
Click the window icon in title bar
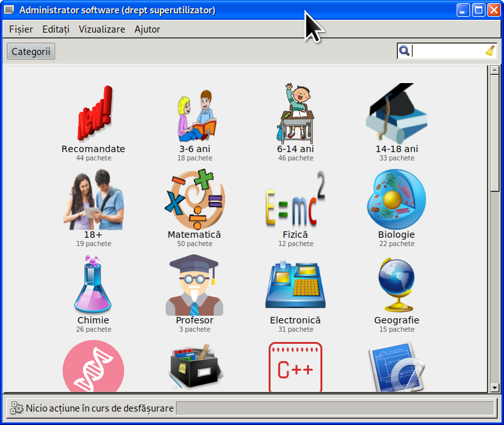click(9, 10)
